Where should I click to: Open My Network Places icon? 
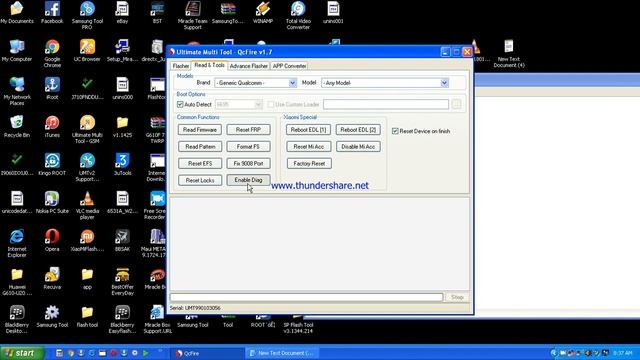click(17, 91)
